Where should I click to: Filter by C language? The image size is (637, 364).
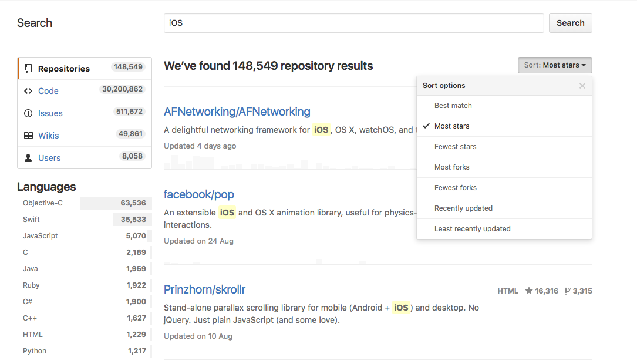click(85, 252)
